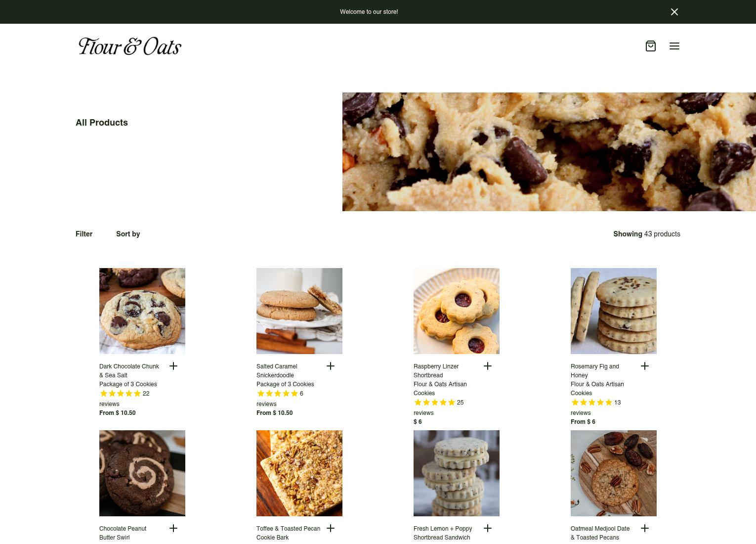This screenshot has width=756, height=544.
Task: Quick-add Oatmeal Medjool Date & Toasted Pecans
Action: [645, 528]
